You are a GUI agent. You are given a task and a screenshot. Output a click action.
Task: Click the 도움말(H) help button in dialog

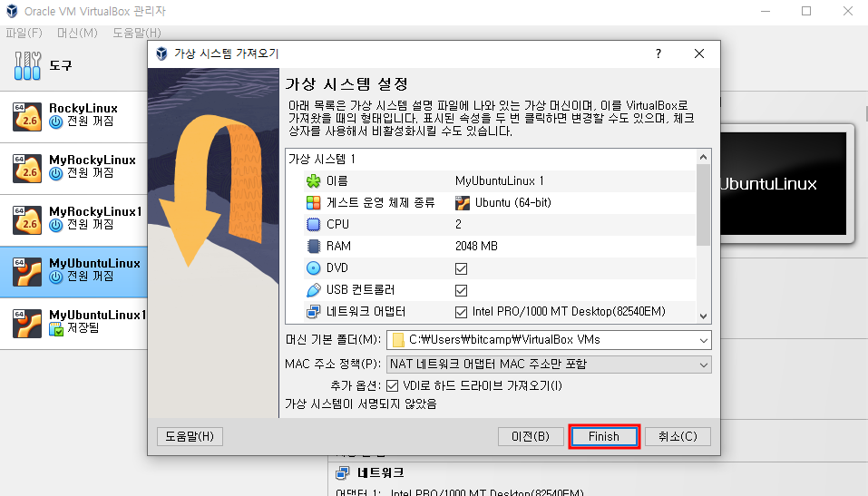click(190, 436)
